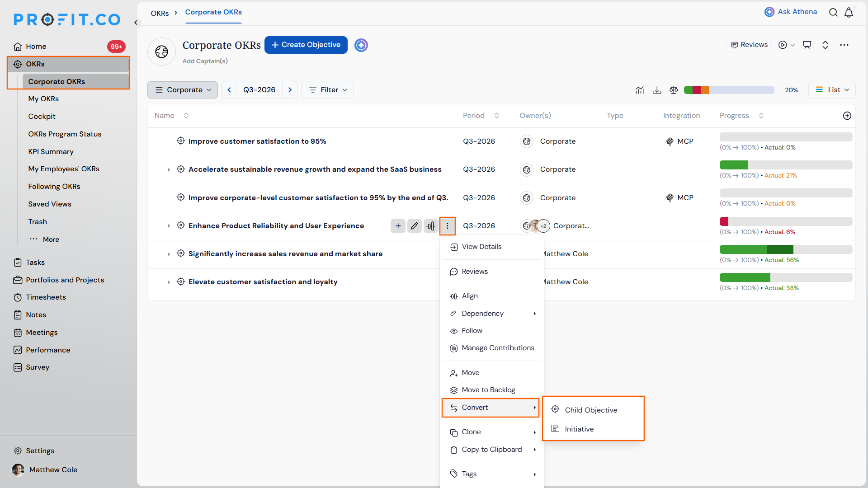Click the pencil edit icon on Enhance Product row

[414, 226]
